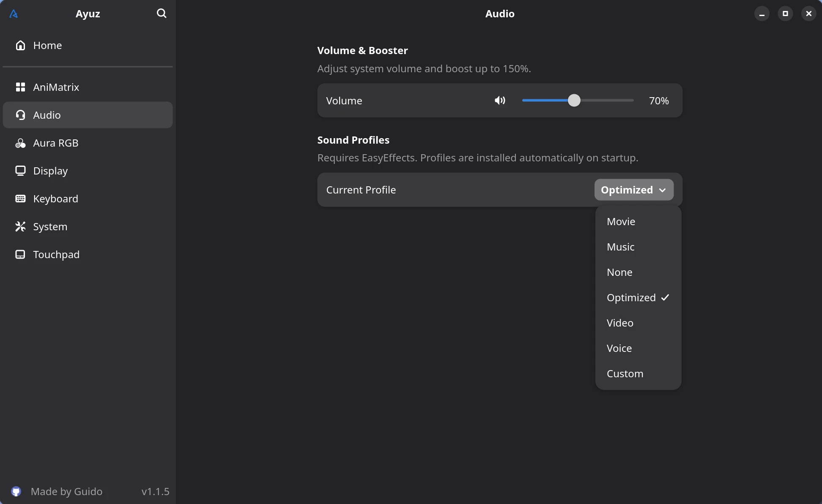This screenshot has width=822, height=504.
Task: Click the Home house icon
Action: click(20, 45)
